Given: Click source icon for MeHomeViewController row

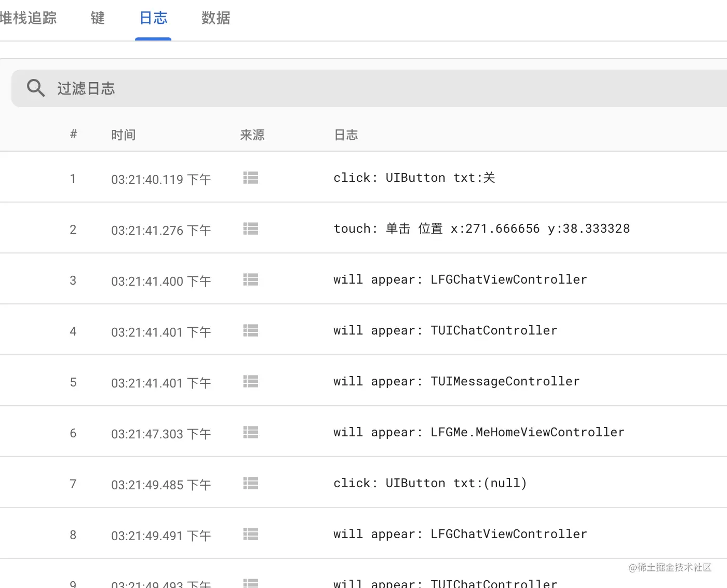Looking at the screenshot, I should 251,433.
